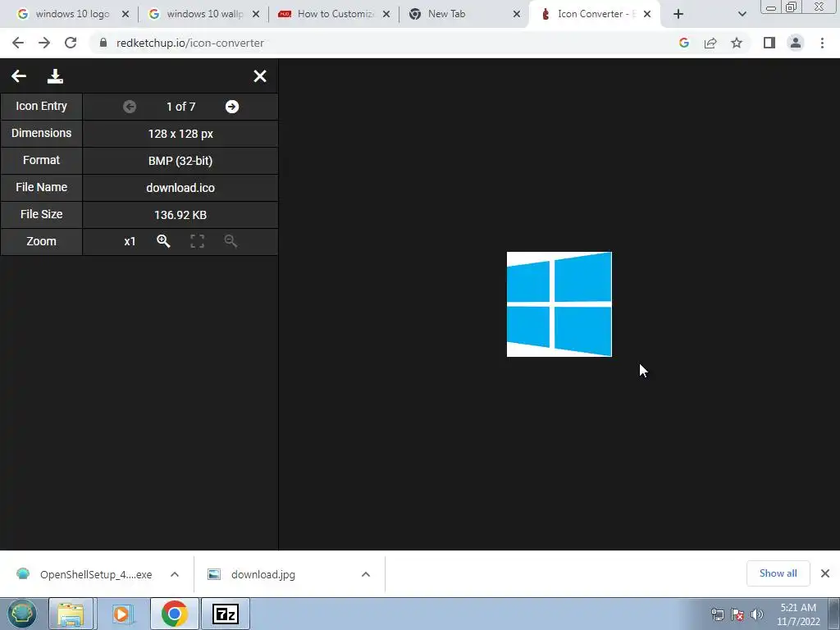Advance to the next icon entry
The height and width of the screenshot is (630, 840).
point(232,107)
